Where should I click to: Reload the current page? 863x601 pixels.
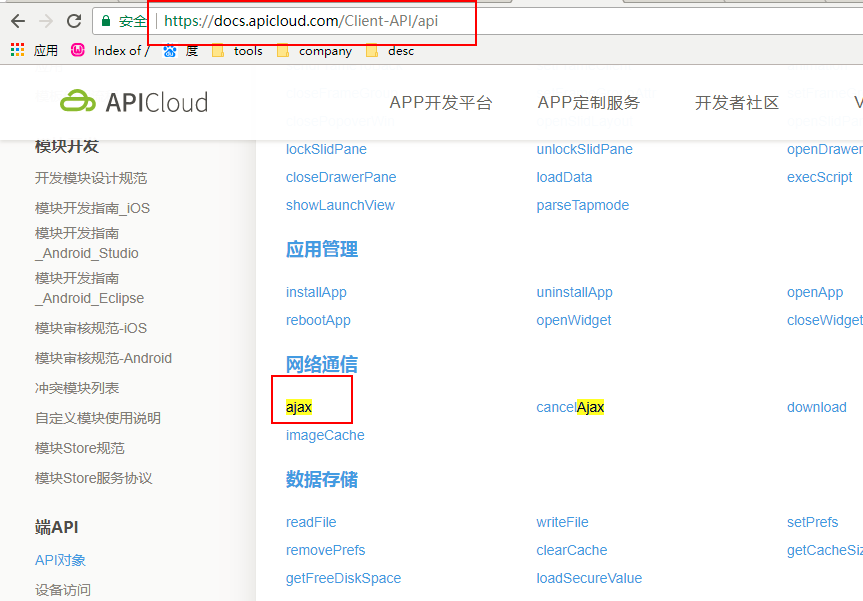coord(74,21)
